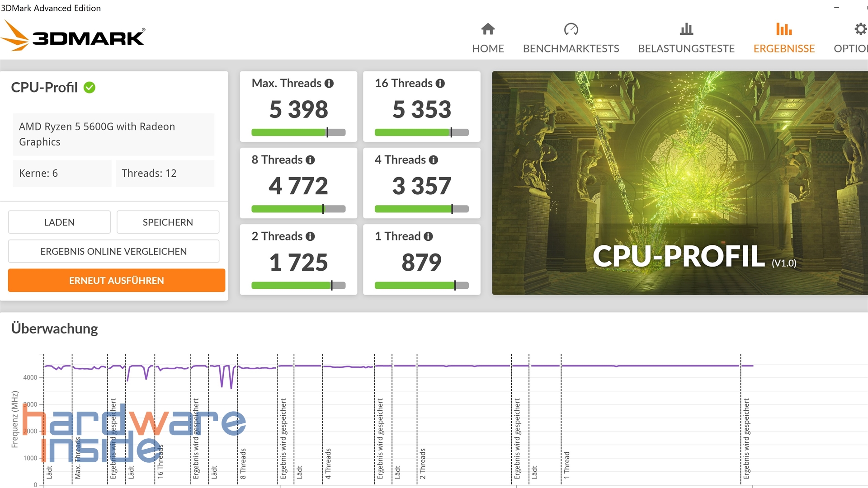
Task: Click the info icon beside 1 Thread
Action: click(x=428, y=236)
